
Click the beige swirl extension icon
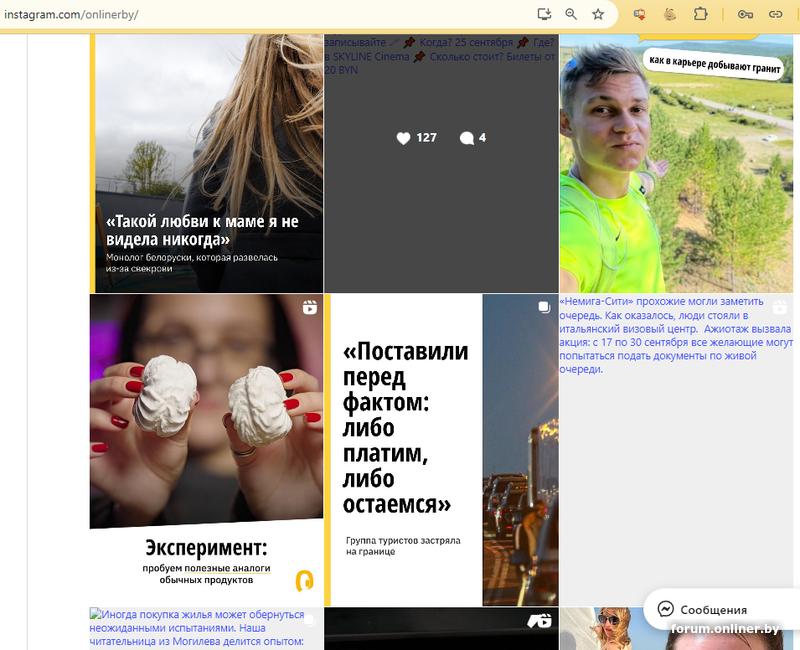click(669, 14)
